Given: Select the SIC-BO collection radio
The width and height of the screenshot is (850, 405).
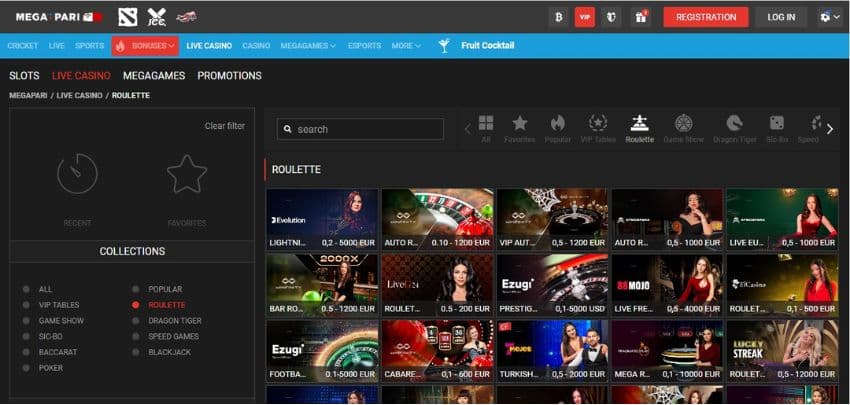Looking at the screenshot, I should (x=26, y=337).
